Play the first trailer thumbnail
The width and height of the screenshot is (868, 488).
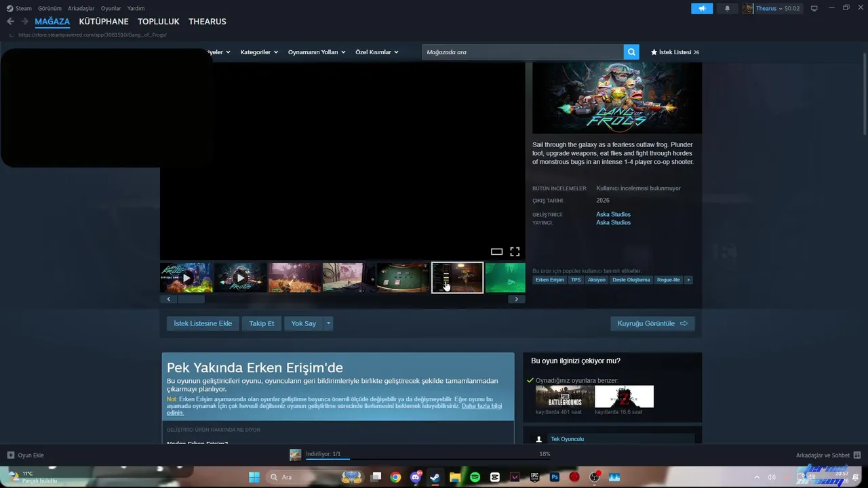click(186, 278)
